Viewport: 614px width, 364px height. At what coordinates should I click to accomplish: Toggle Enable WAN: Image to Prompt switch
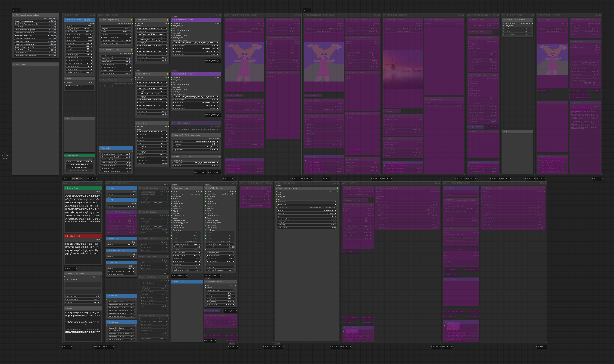pos(52,39)
